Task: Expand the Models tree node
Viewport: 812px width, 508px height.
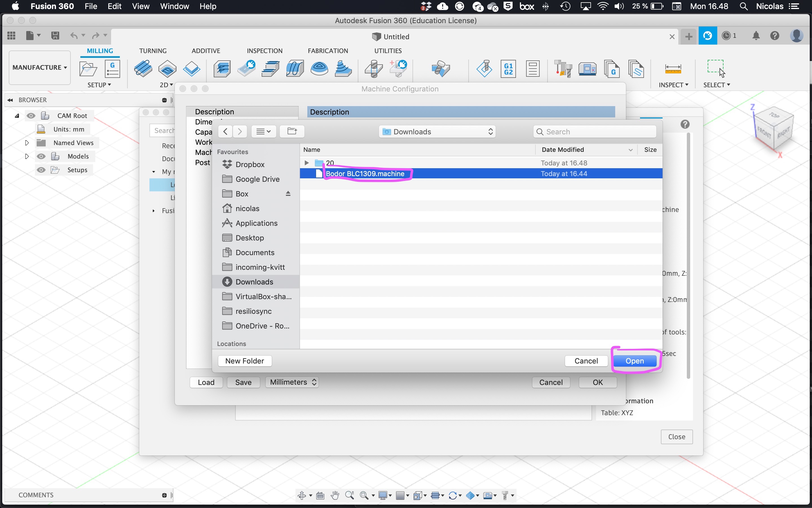Action: click(27, 156)
